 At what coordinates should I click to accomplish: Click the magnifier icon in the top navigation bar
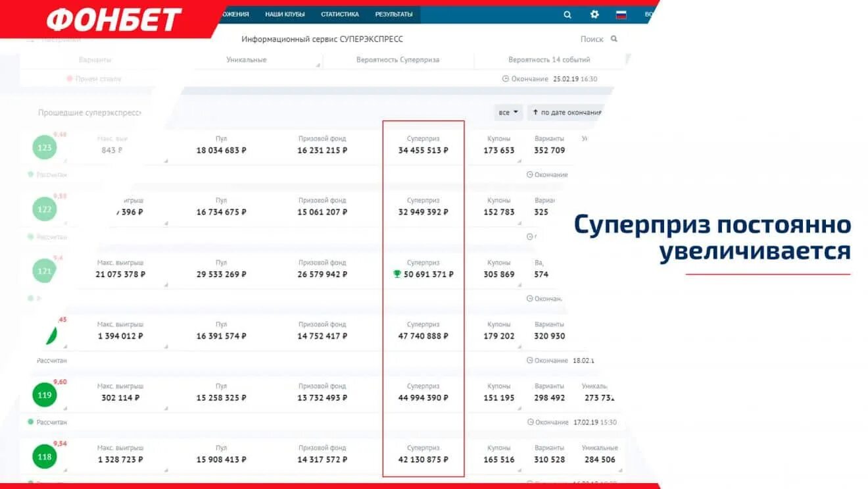coord(567,14)
